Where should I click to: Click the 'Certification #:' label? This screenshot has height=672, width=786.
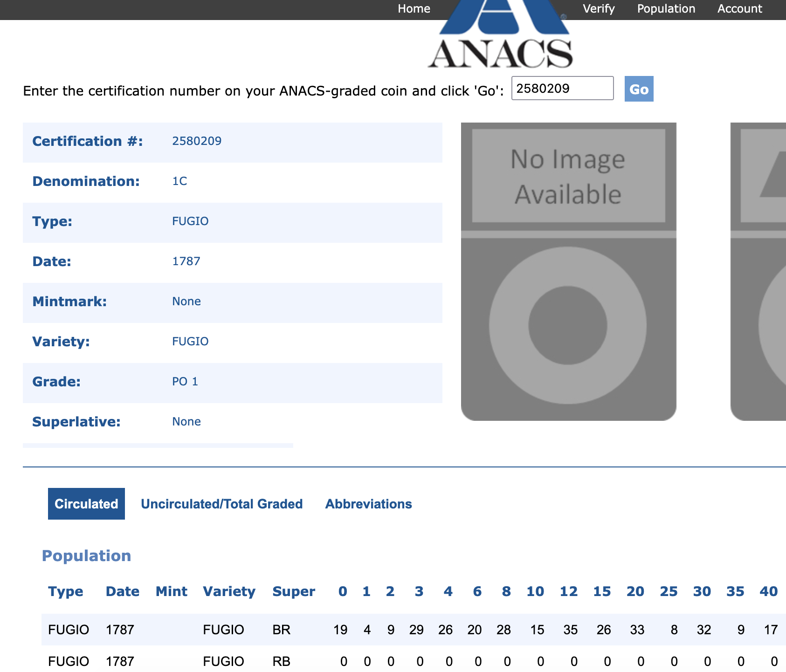tap(88, 141)
